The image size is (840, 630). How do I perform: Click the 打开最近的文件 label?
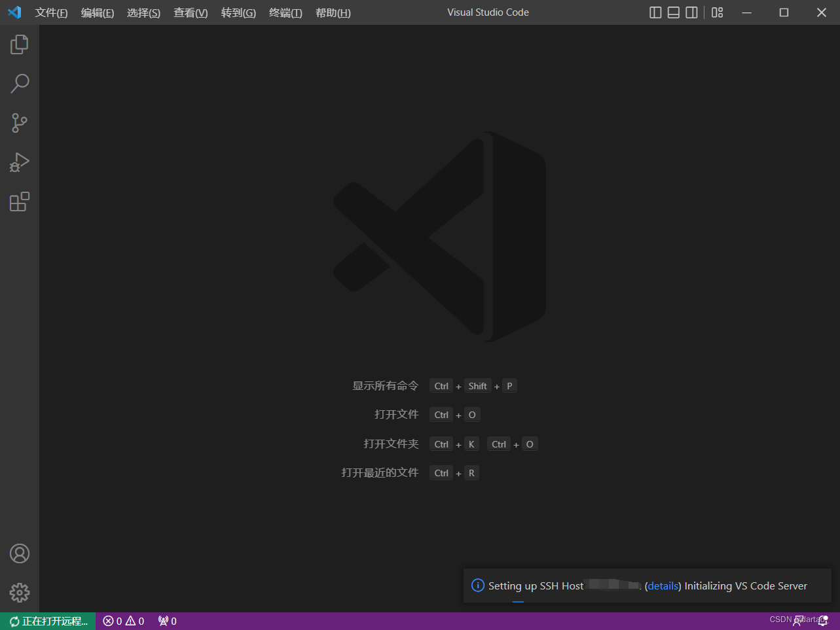[x=380, y=473]
